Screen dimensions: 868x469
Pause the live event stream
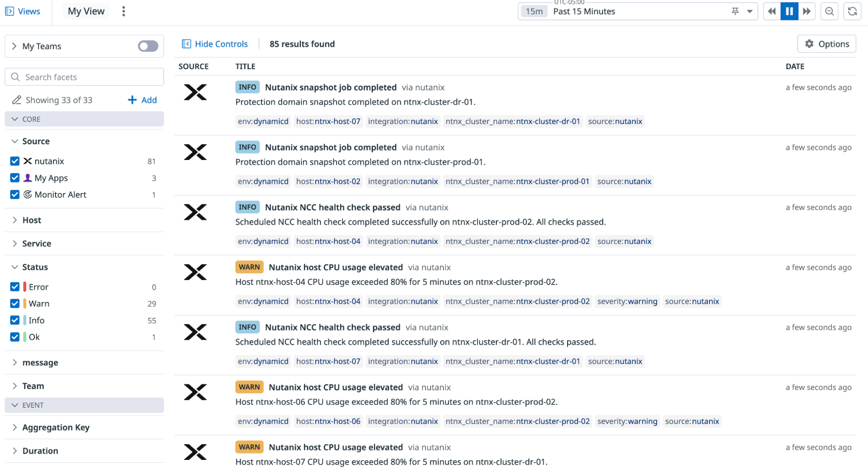(789, 11)
